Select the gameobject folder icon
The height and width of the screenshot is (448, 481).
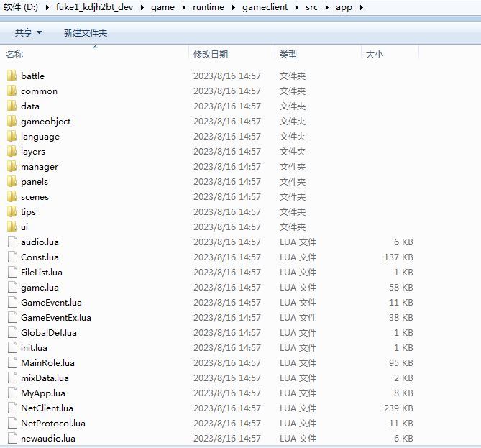[12, 121]
